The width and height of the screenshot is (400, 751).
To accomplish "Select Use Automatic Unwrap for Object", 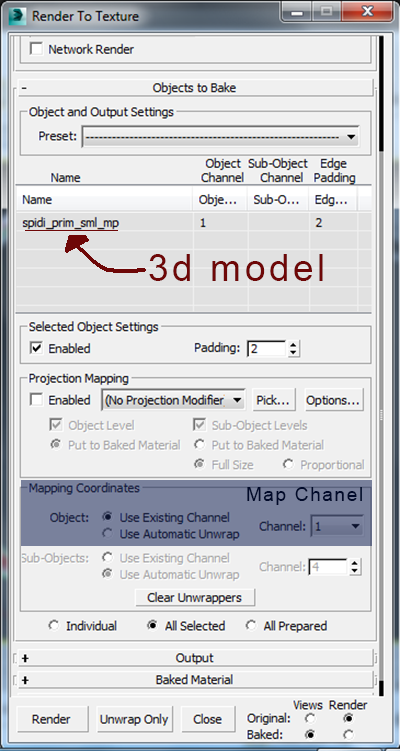I will [108, 534].
